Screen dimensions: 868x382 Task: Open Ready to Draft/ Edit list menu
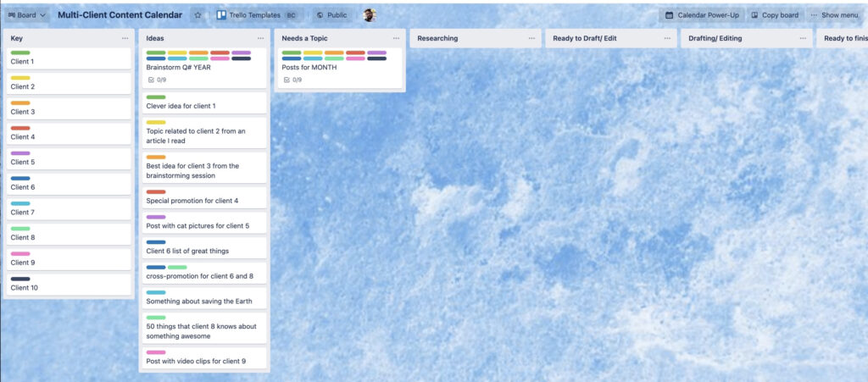point(668,38)
